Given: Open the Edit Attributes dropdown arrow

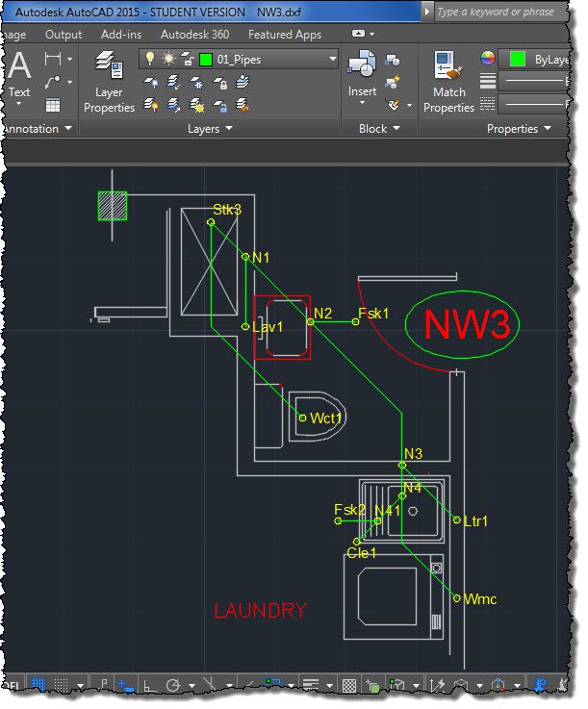Looking at the screenshot, I should pos(409,106).
